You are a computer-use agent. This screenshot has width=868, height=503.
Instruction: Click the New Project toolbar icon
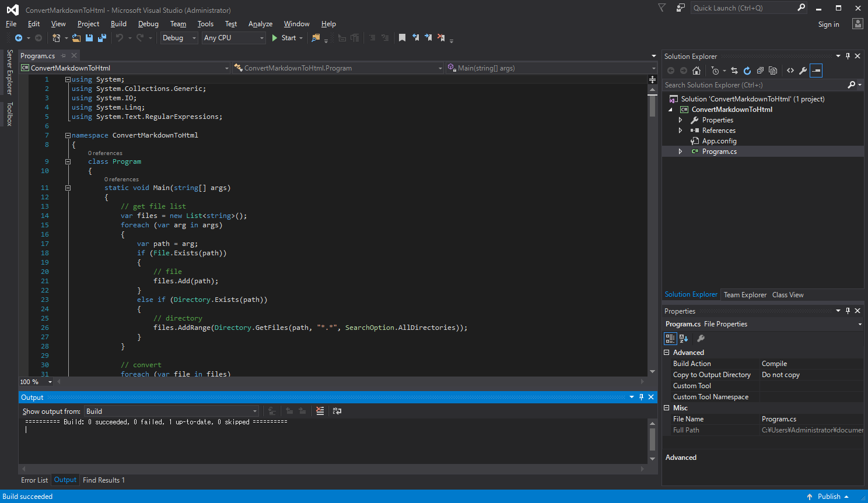(x=56, y=38)
